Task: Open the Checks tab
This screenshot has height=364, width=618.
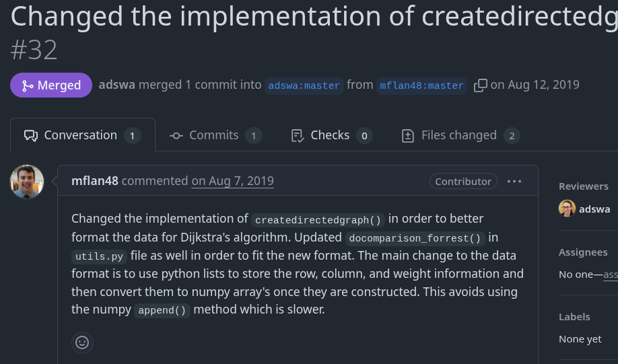Action: tap(331, 135)
